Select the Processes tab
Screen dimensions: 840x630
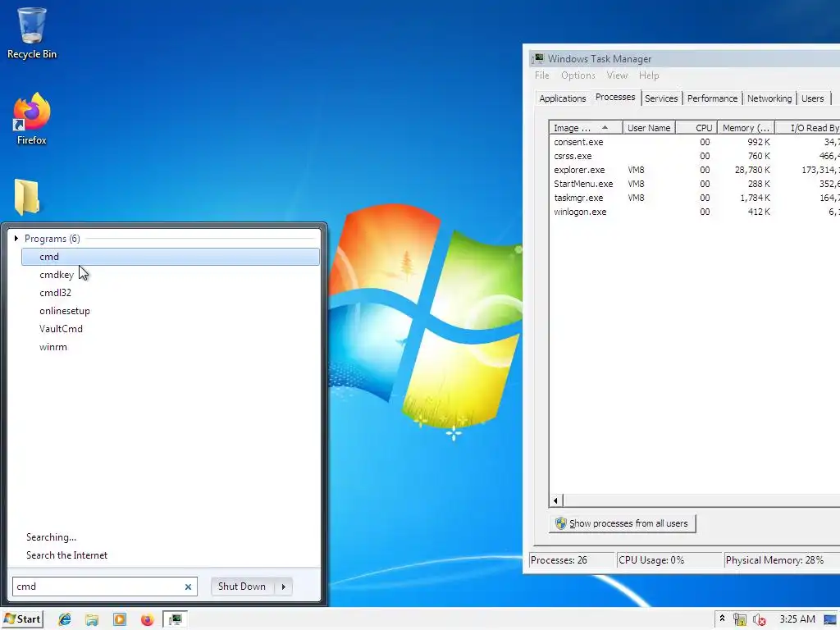click(615, 98)
